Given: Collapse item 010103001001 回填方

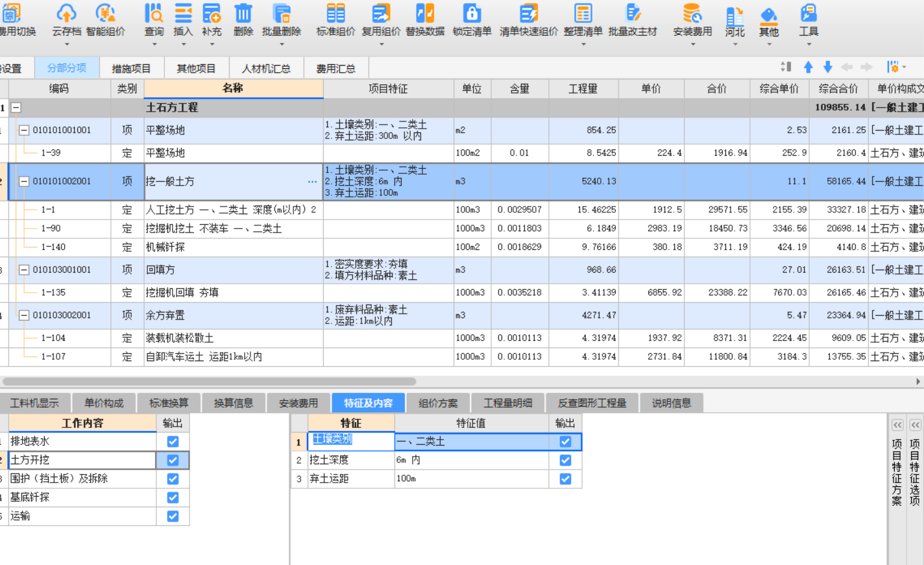Looking at the screenshot, I should tap(24, 270).
